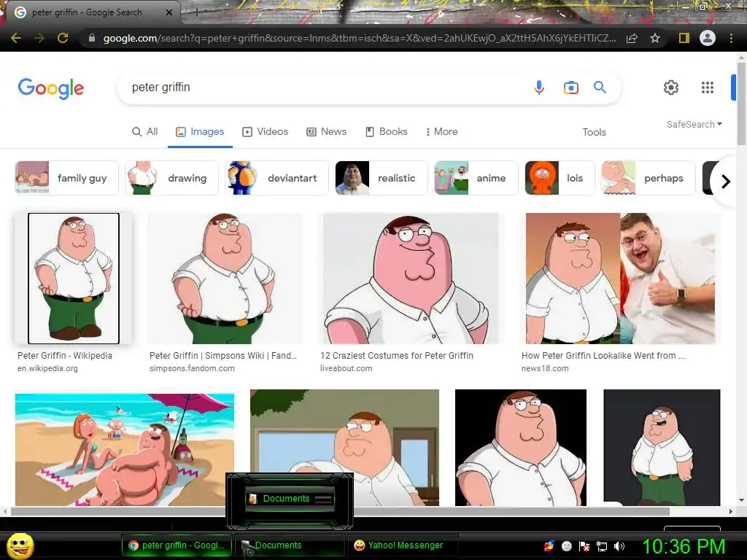This screenshot has width=747, height=560.
Task: Open the Peter on black background image
Action: (521, 448)
